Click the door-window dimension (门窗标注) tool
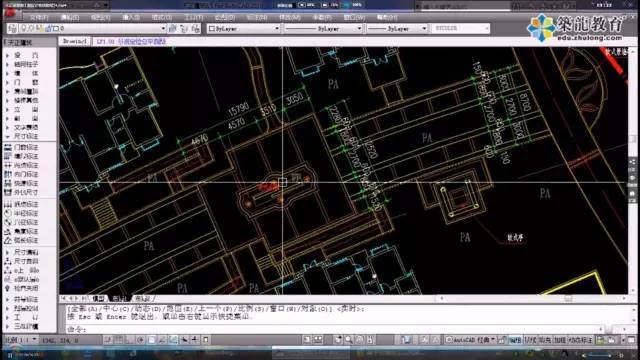 tap(22, 147)
